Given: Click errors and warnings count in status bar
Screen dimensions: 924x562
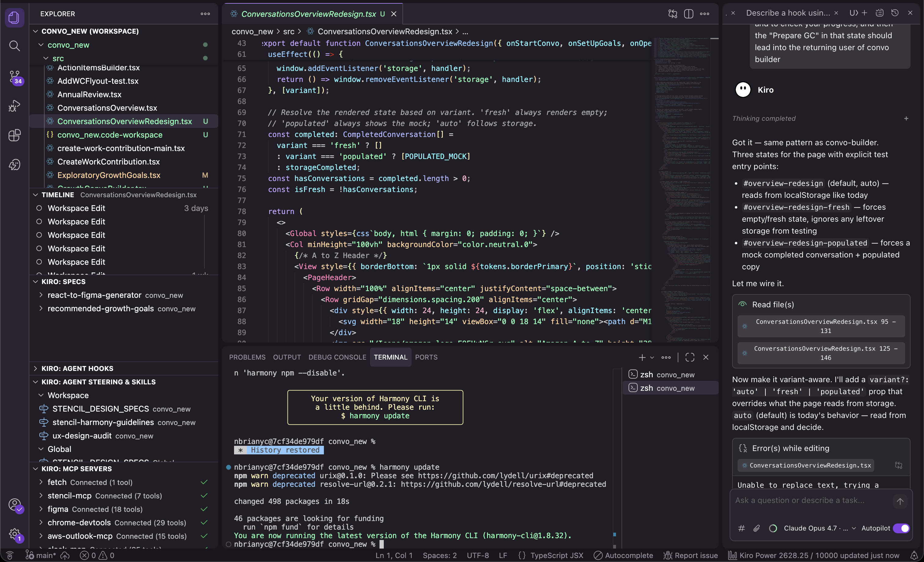Looking at the screenshot, I should coord(97,555).
